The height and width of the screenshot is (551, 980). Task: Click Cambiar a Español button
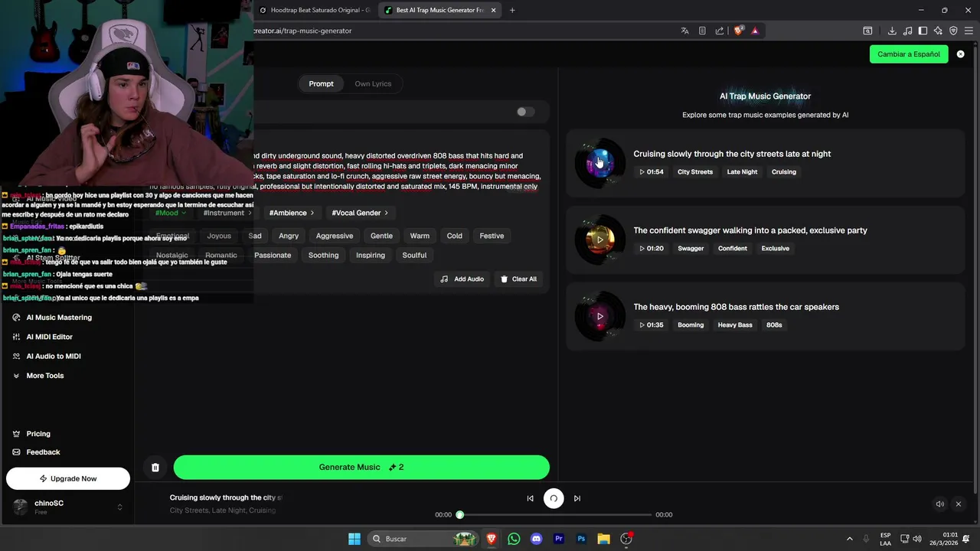click(x=909, y=54)
